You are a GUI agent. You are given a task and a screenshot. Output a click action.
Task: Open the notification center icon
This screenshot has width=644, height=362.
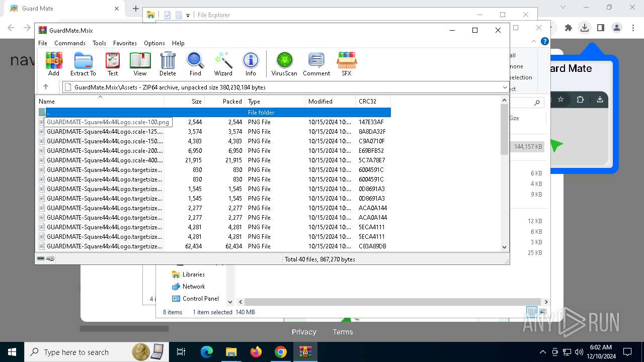pyautogui.click(x=627, y=352)
